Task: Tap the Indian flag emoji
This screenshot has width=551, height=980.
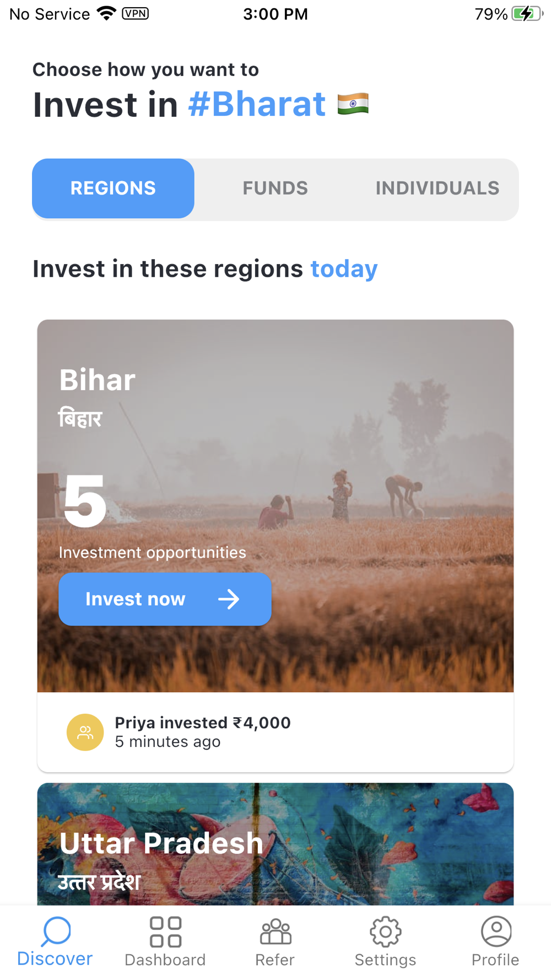Action: (x=353, y=104)
